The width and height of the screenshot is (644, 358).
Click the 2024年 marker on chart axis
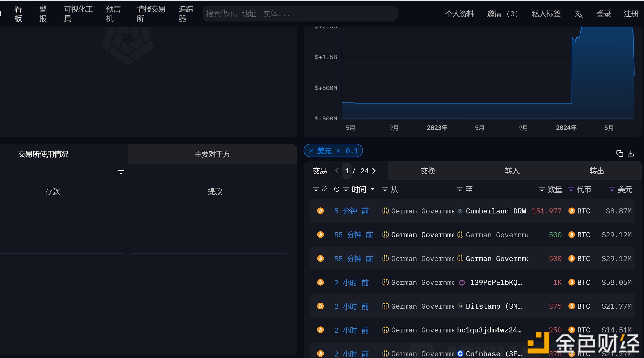pyautogui.click(x=566, y=128)
